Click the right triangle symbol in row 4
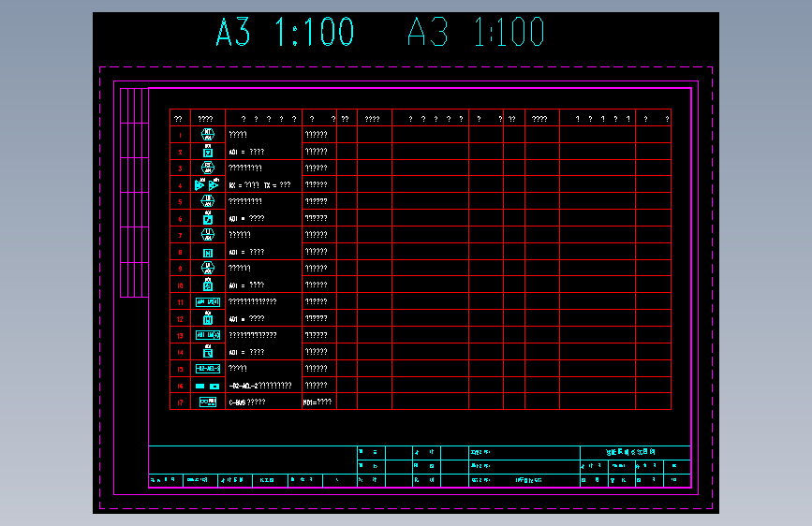The height and width of the screenshot is (526, 812). pos(214,183)
